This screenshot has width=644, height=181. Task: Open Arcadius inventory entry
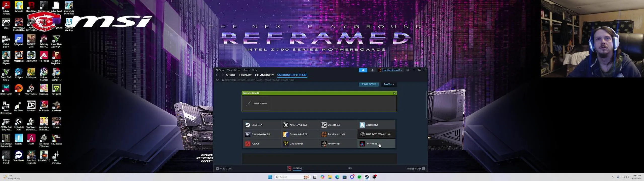(x=376, y=125)
